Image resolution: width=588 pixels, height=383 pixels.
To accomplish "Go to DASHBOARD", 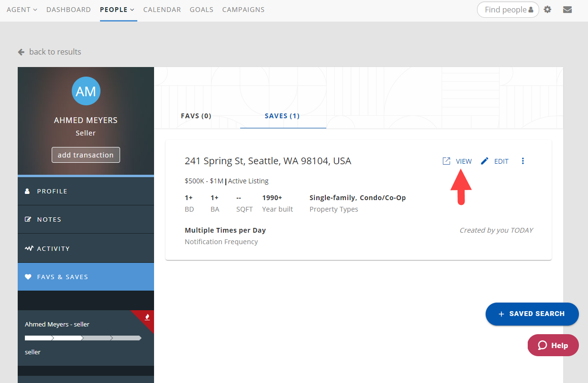I will pos(68,10).
